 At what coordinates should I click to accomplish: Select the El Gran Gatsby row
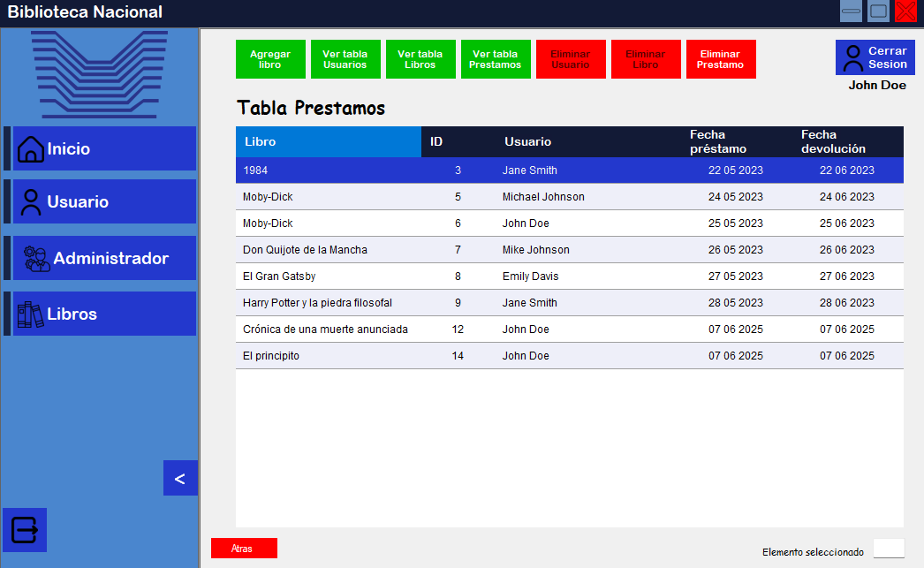(x=569, y=276)
